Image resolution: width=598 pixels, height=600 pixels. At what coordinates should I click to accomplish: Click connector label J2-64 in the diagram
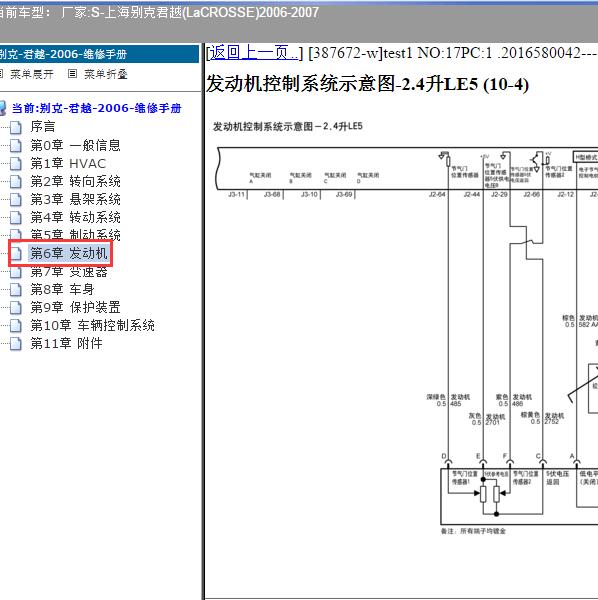click(x=437, y=194)
